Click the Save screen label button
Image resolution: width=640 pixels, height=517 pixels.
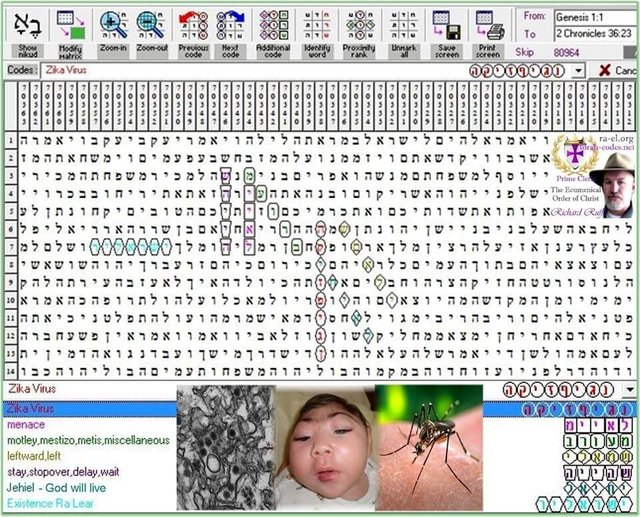447,51
